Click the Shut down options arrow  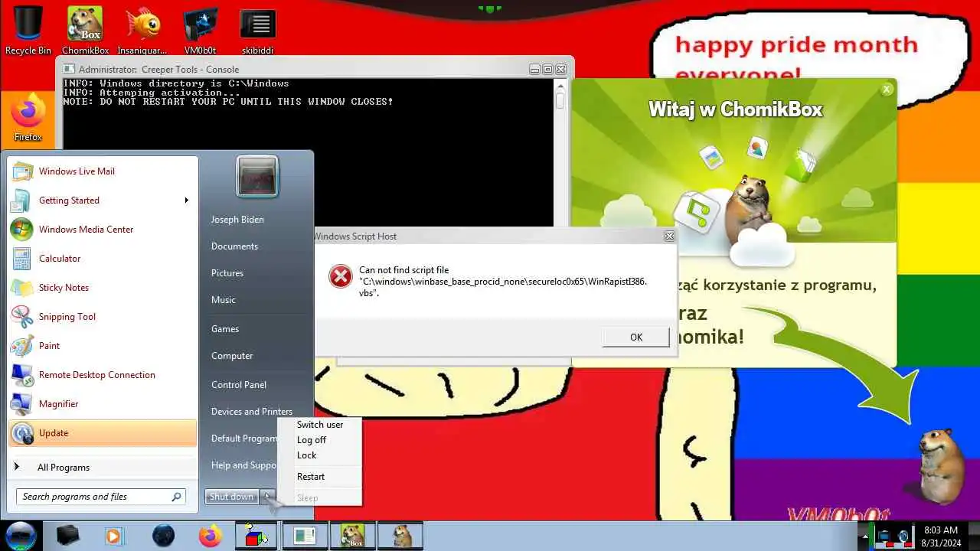point(267,497)
